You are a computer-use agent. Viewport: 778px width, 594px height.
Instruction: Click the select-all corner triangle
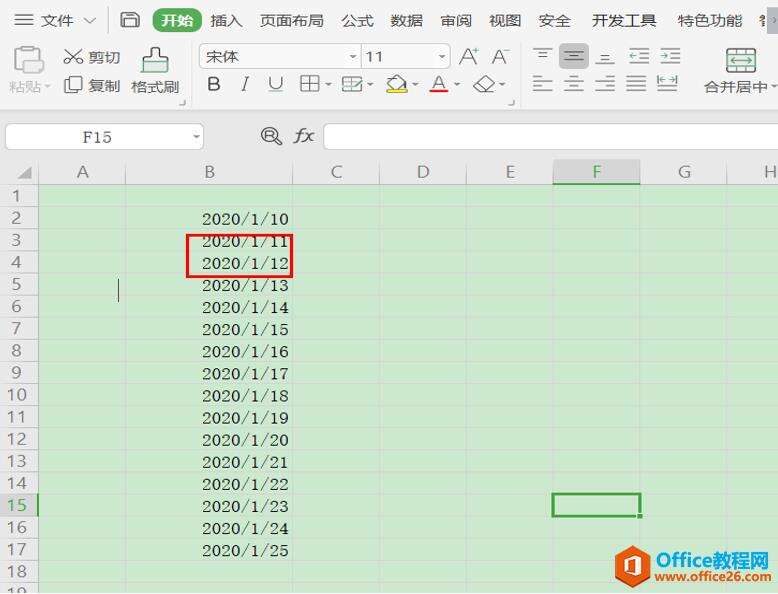[23, 173]
